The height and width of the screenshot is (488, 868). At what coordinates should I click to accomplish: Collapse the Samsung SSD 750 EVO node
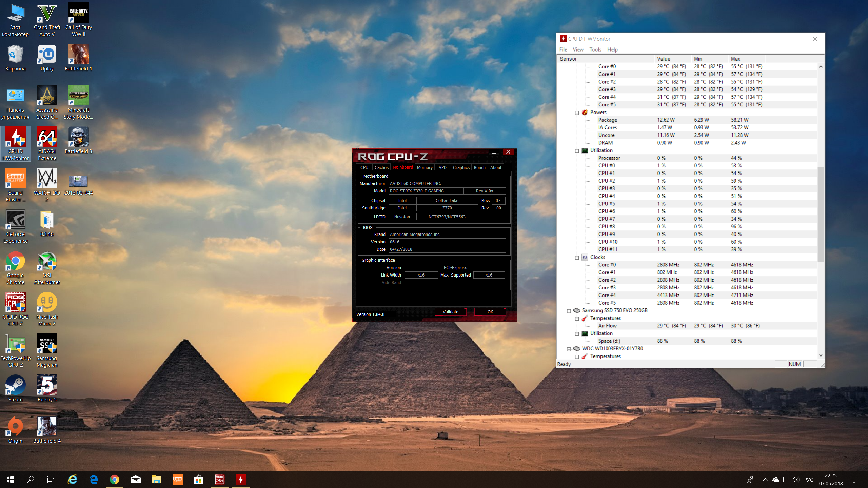click(569, 311)
